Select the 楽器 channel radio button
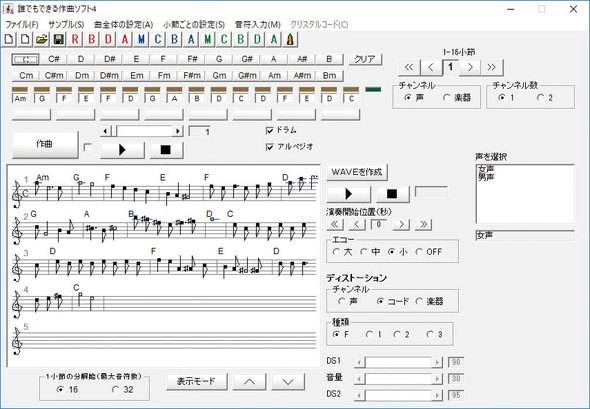590x409 pixels. coord(446,97)
